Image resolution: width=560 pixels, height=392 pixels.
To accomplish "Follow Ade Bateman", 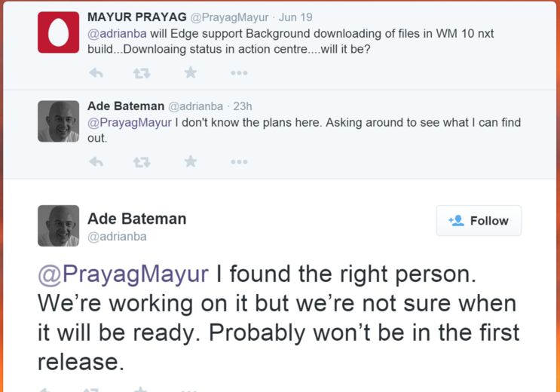I will (479, 220).
